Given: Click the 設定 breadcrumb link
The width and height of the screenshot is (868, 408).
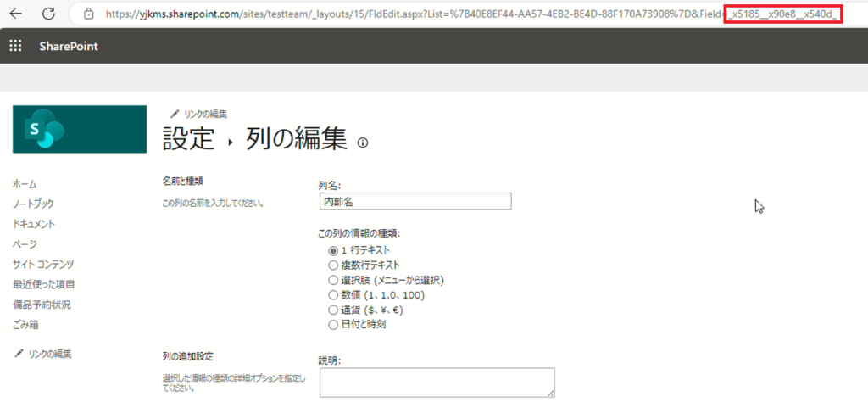Looking at the screenshot, I should pyautogui.click(x=188, y=138).
